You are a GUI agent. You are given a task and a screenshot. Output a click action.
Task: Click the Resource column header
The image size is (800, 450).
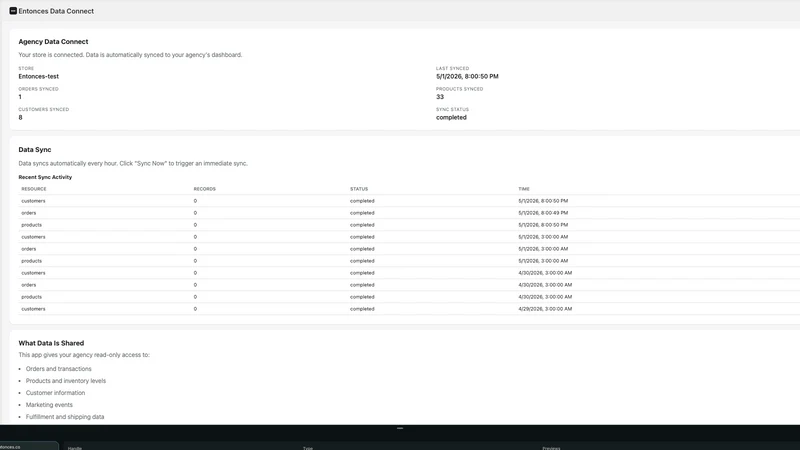point(34,189)
